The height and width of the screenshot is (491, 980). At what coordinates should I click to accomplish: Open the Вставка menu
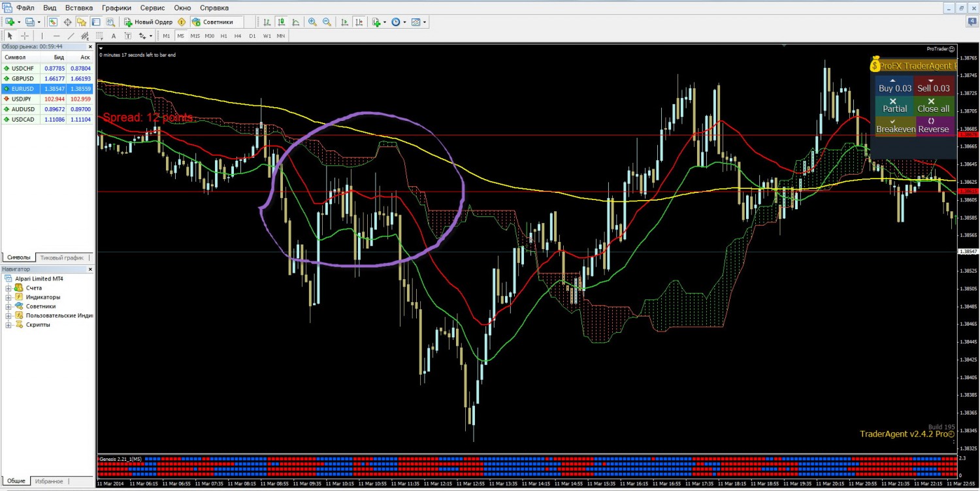79,8
